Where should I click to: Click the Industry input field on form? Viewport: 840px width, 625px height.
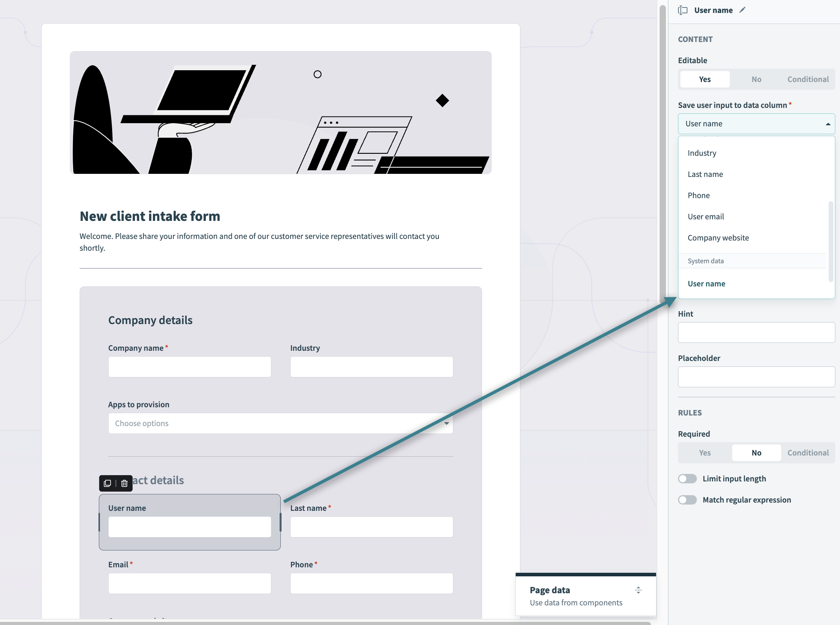pyautogui.click(x=372, y=367)
